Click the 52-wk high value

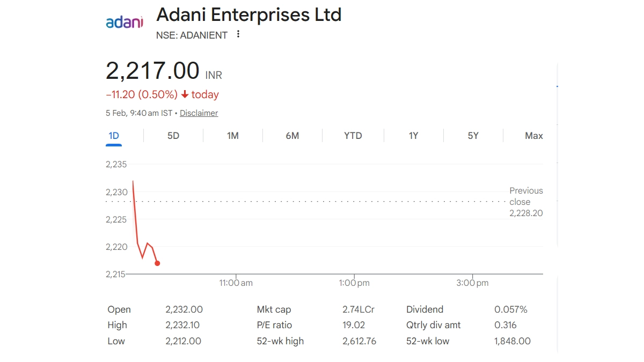tap(358, 341)
